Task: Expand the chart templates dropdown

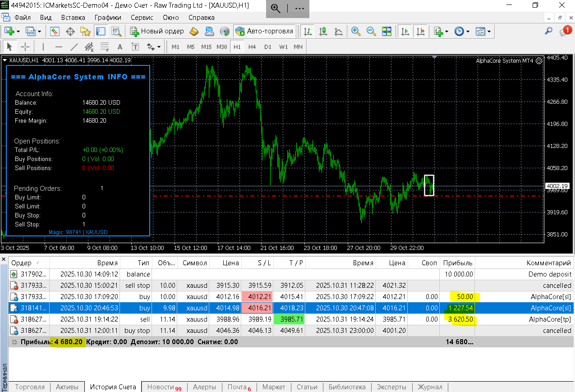Action: (489, 32)
